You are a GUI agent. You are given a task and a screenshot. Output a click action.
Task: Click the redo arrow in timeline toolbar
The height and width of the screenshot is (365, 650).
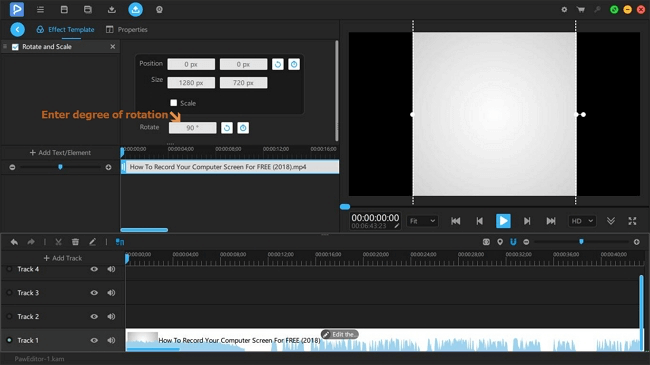(31, 242)
